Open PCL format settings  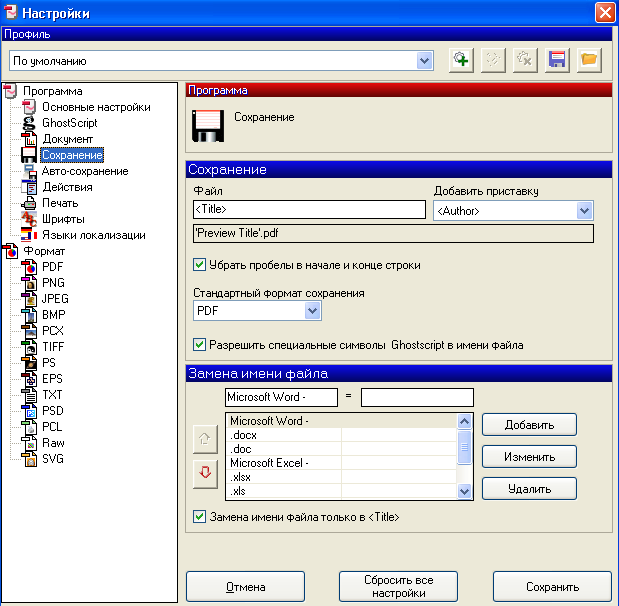point(52,427)
